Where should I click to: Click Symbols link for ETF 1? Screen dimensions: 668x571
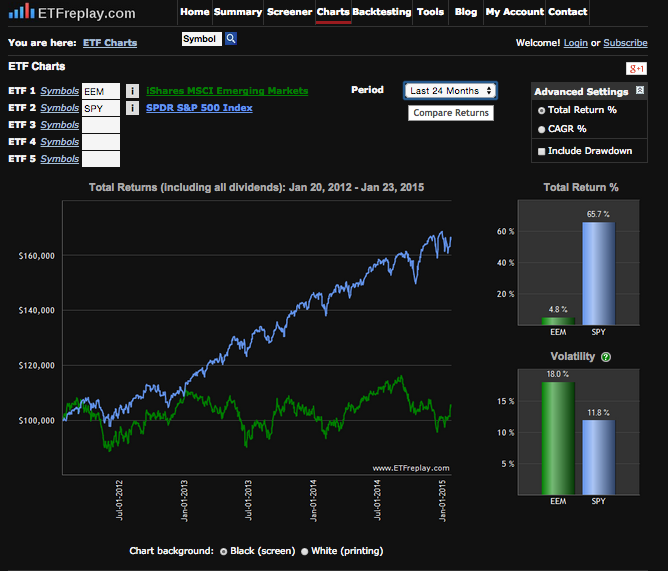point(60,91)
